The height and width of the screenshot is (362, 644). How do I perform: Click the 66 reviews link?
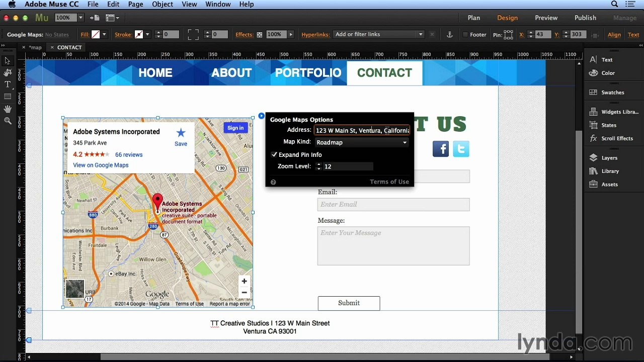129,155
